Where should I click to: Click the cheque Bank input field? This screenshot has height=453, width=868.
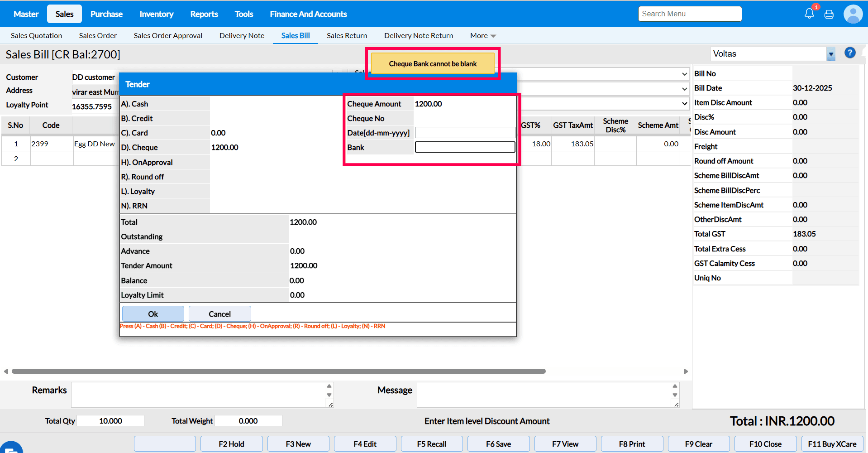tap(465, 147)
